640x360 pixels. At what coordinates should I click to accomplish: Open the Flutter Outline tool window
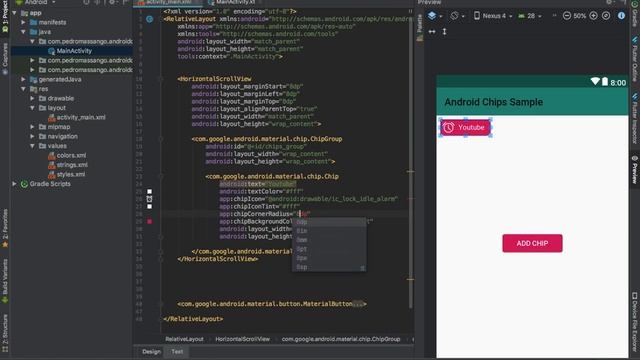[x=635, y=60]
